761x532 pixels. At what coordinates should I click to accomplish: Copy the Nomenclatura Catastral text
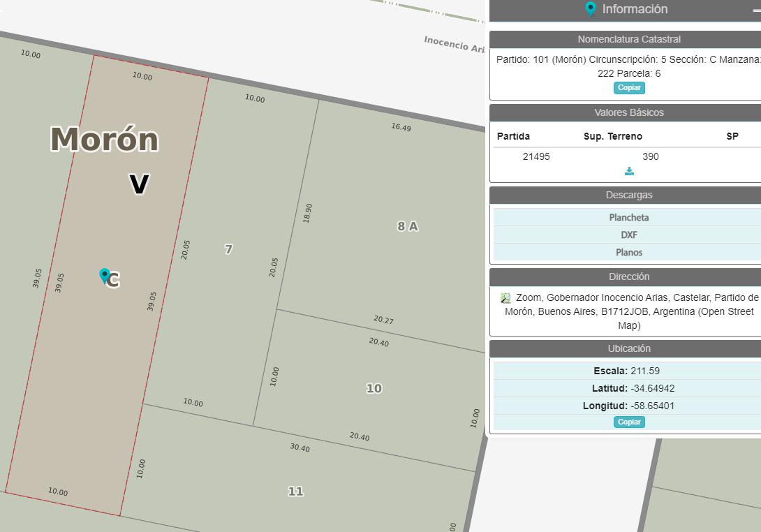(x=629, y=88)
